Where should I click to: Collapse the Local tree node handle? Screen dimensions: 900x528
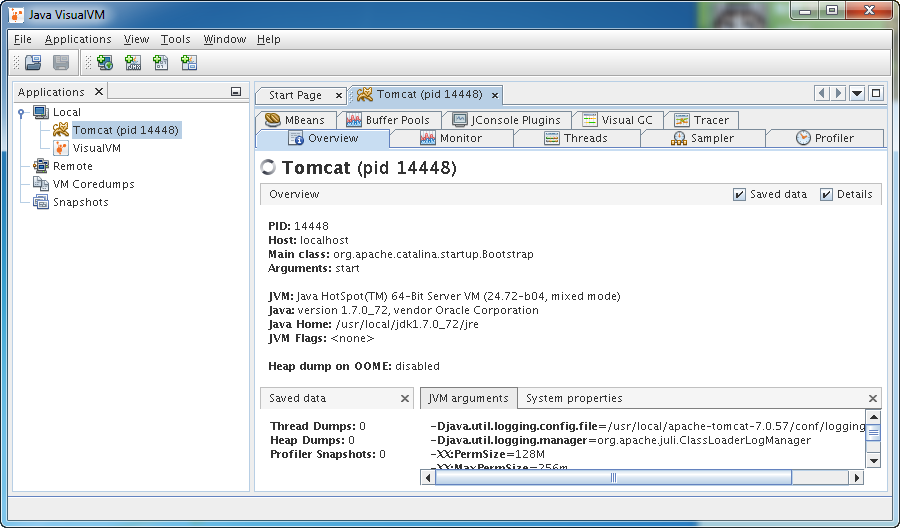[21, 112]
